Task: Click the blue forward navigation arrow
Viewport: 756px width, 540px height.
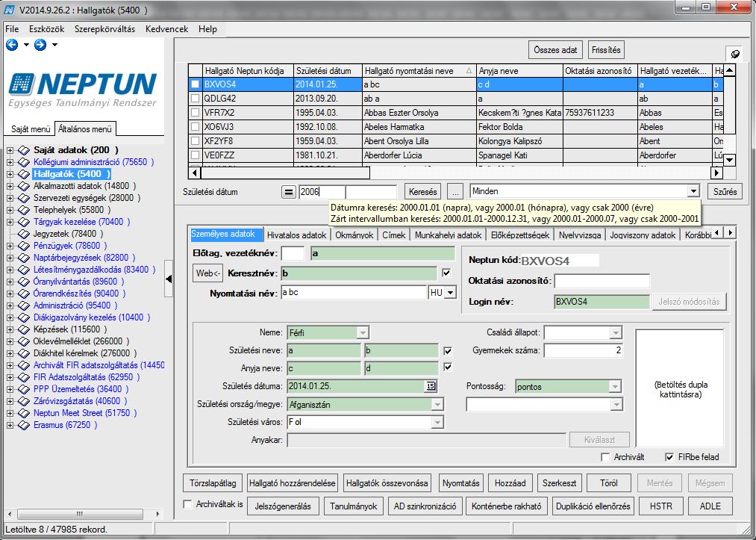Action: point(40,45)
